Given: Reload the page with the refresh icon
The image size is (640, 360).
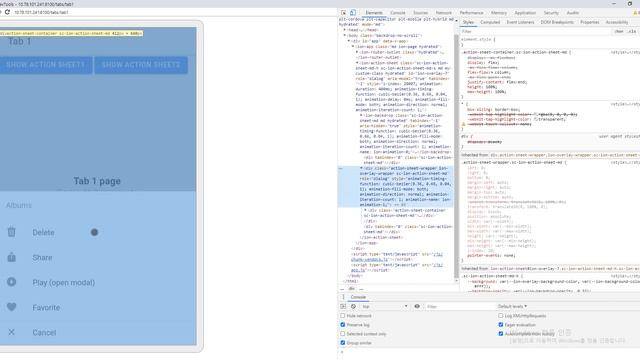Looking at the screenshot, I should [x=7, y=12].
